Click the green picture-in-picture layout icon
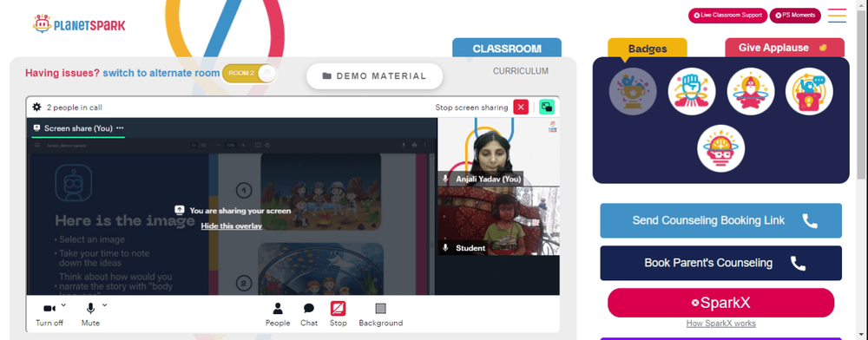Image resolution: width=868 pixels, height=340 pixels. [547, 108]
